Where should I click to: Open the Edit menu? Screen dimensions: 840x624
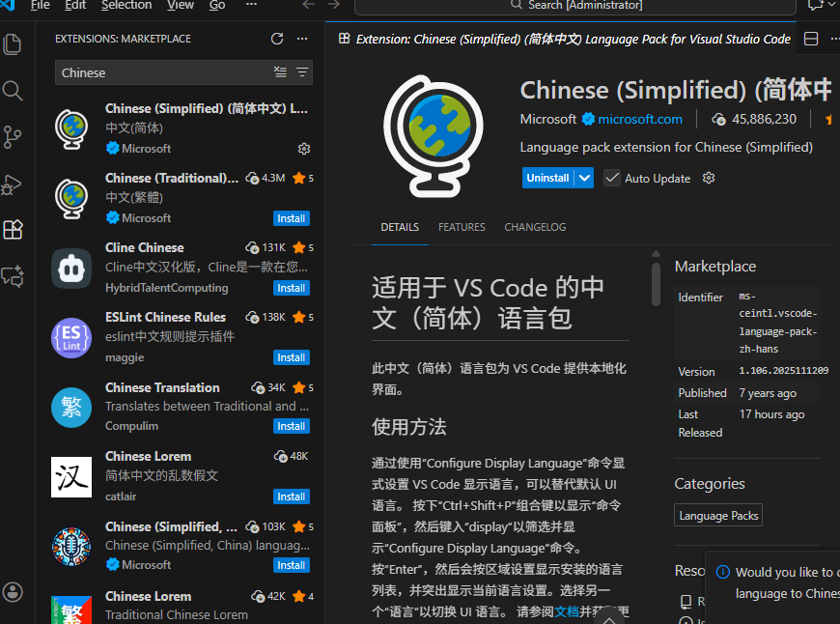tap(75, 5)
